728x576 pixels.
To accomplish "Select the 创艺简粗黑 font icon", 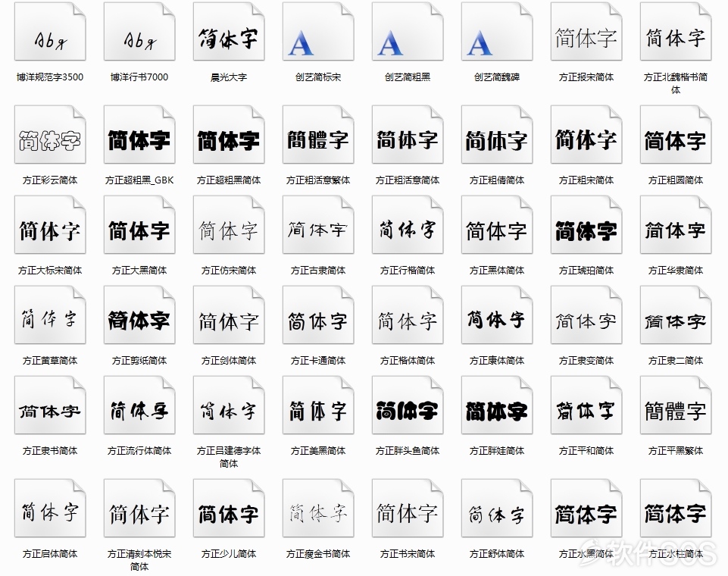I will coord(408,31).
